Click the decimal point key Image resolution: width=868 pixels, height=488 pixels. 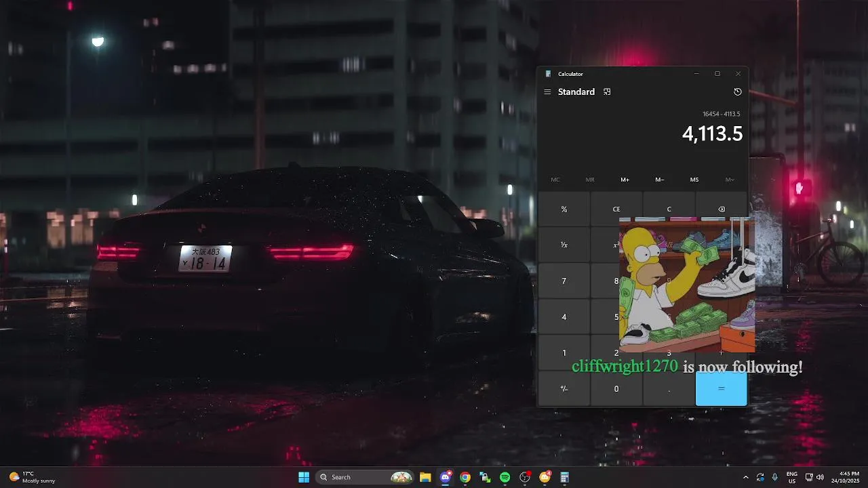669,388
